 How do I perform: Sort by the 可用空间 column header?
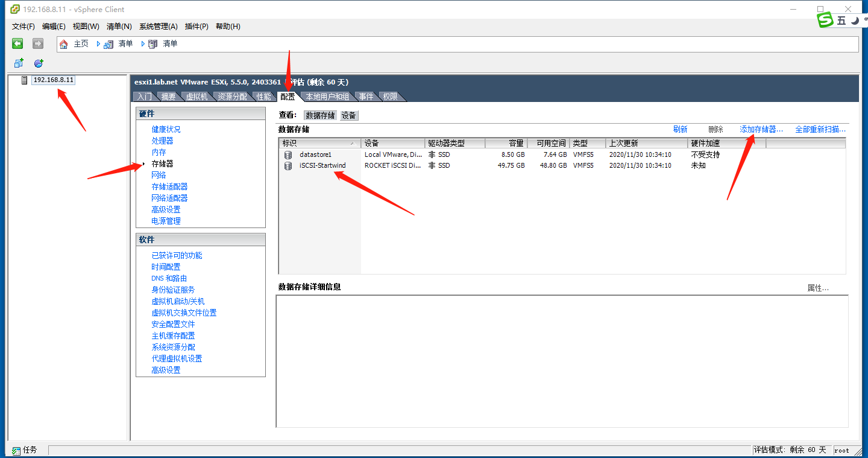(548, 143)
